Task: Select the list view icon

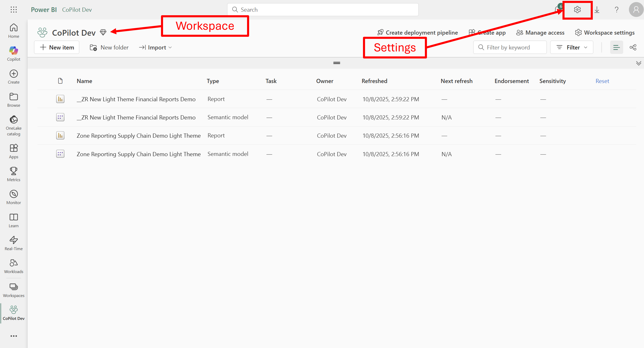Action: [x=616, y=47]
